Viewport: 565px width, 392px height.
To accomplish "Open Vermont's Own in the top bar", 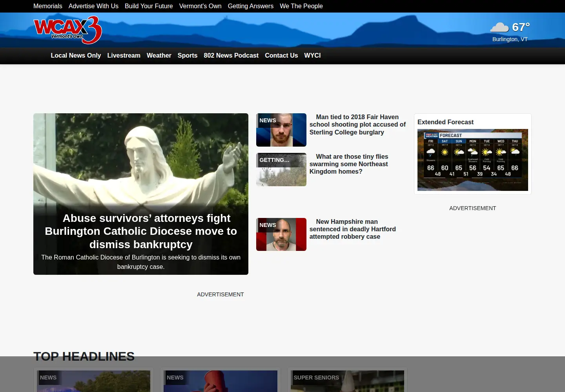I will pyautogui.click(x=200, y=6).
